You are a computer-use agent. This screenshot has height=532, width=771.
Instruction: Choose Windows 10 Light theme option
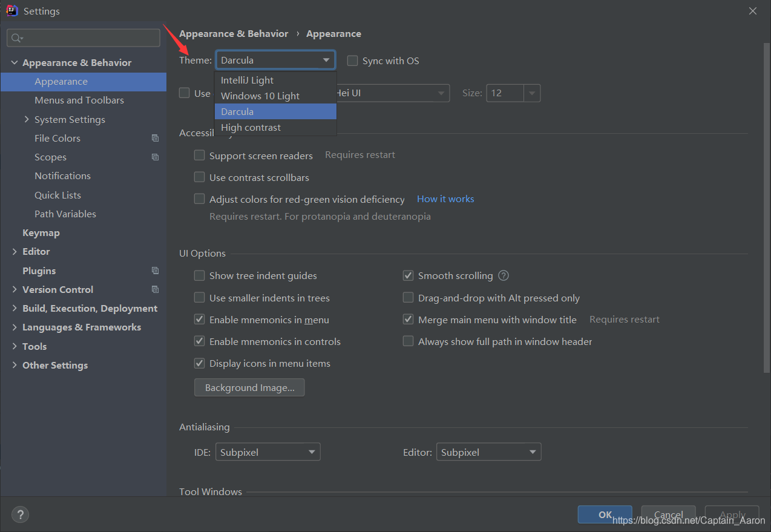(275, 96)
